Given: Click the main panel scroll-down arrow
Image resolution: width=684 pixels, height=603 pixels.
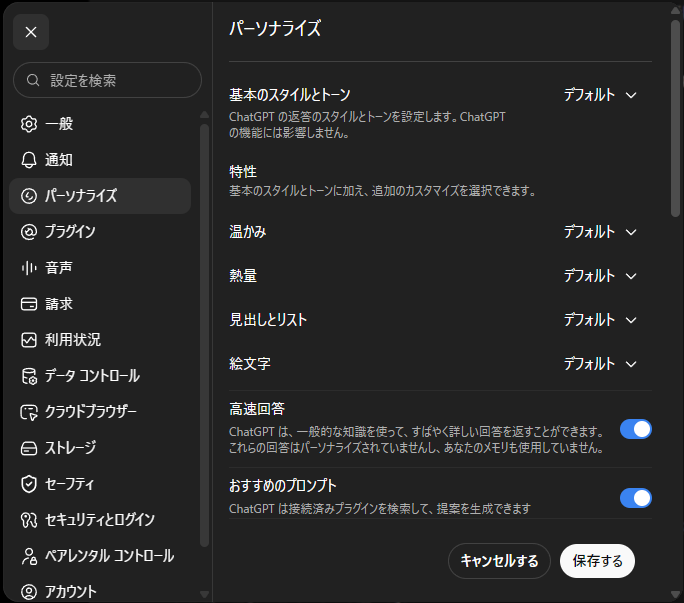Looking at the screenshot, I should [x=675, y=595].
